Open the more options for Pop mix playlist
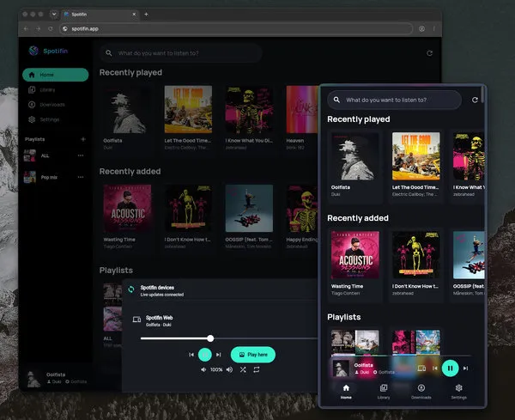The image size is (515, 420). pyautogui.click(x=81, y=177)
